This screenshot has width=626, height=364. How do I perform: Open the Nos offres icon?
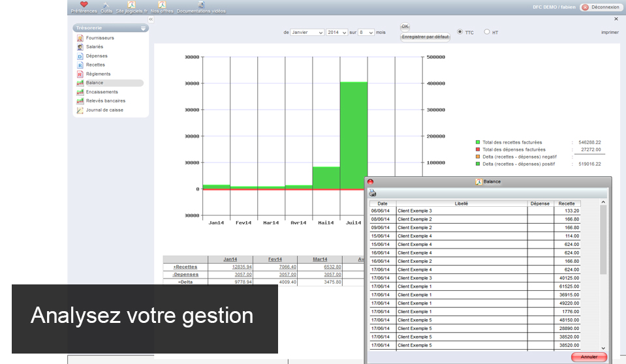coord(162,5)
